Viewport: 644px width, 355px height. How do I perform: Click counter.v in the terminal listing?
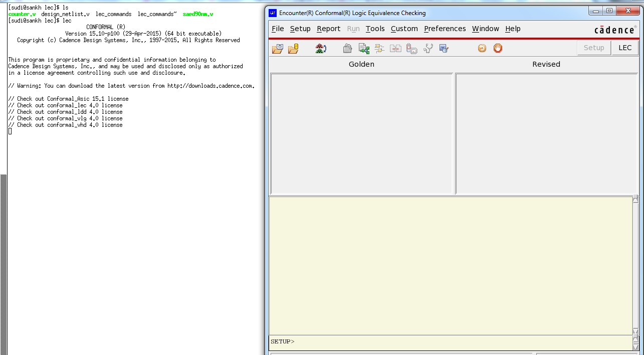[22, 14]
